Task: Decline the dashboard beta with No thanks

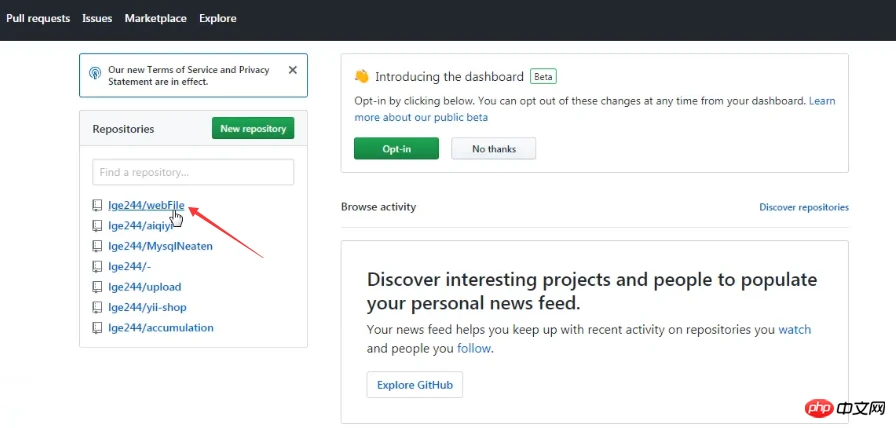Action: (x=493, y=148)
